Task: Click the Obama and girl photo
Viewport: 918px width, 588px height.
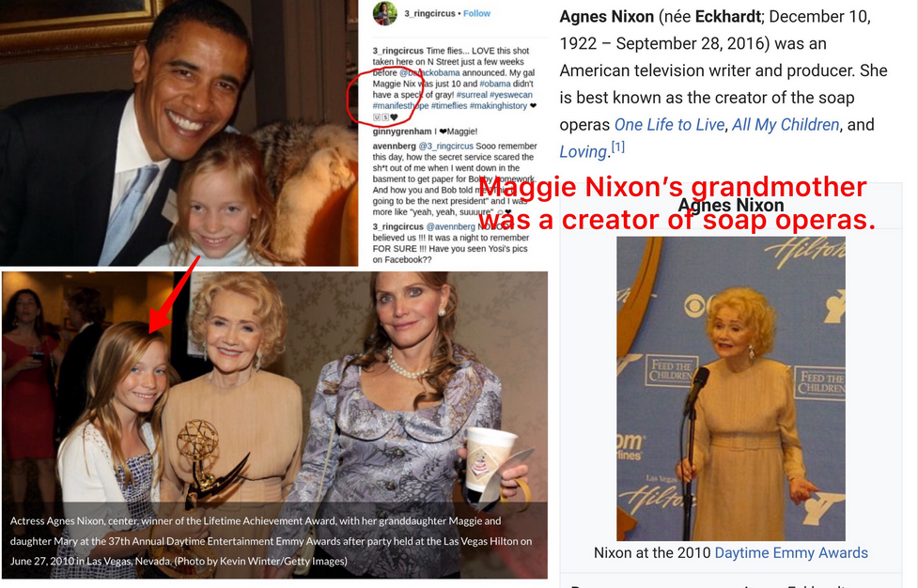Action: [x=179, y=132]
